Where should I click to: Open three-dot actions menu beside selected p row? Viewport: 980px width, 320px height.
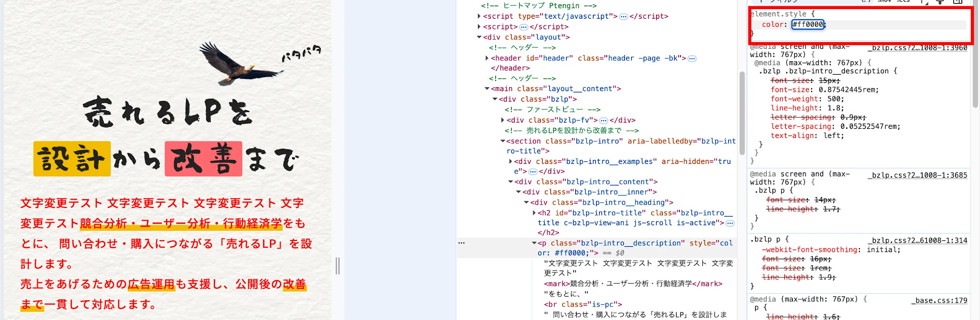point(461,243)
